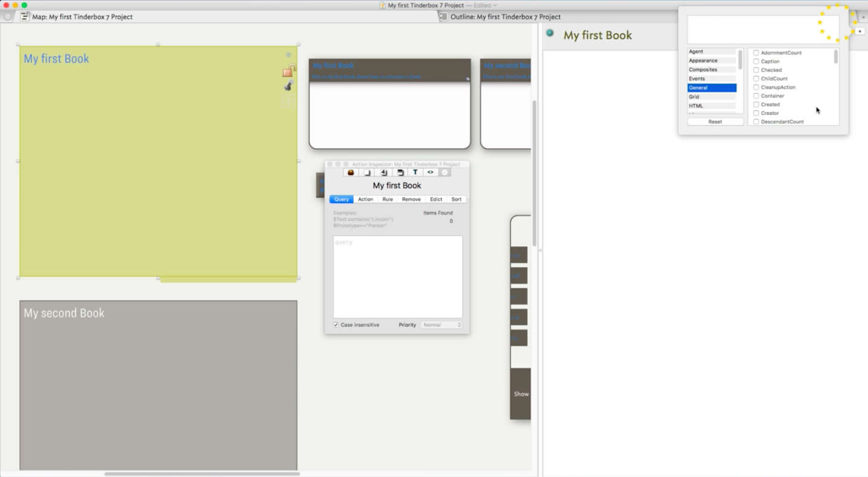Open the Properties inspector numbered icon
Viewport: 868px width, 477px height.
coord(383,172)
